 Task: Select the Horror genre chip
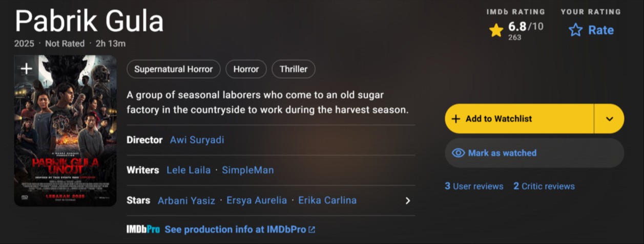[246, 69]
